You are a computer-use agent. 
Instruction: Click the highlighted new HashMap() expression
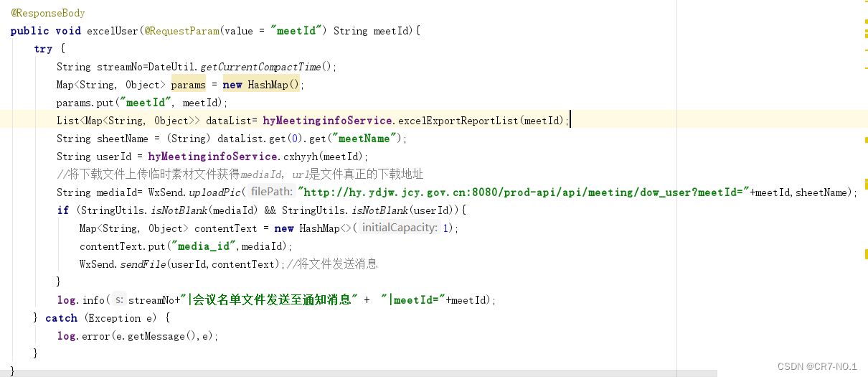pos(261,85)
